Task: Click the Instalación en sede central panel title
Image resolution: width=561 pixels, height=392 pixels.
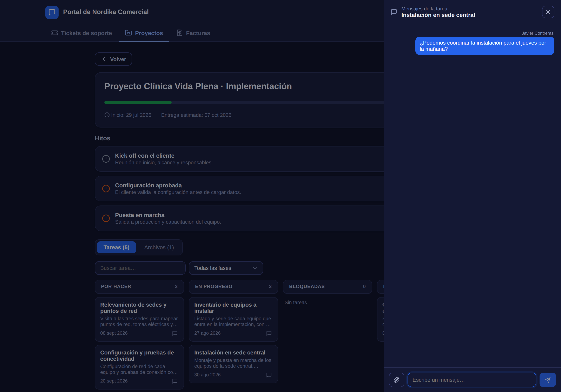Action: 438,15
